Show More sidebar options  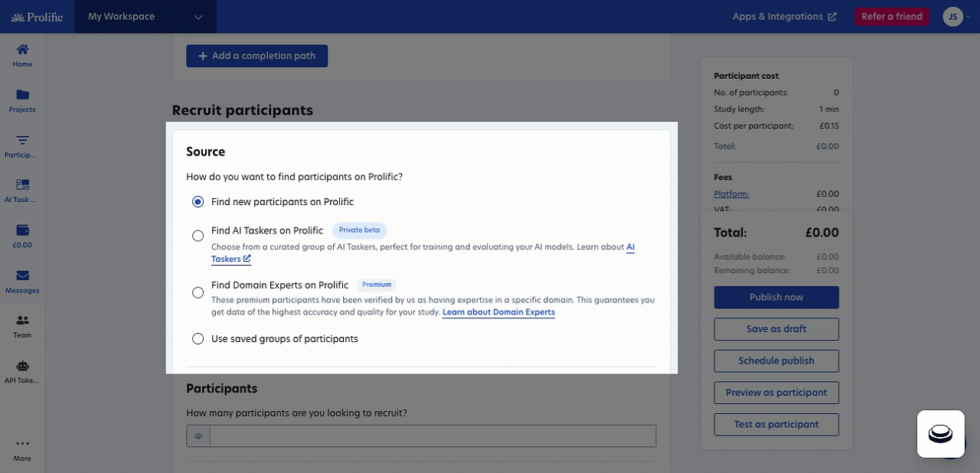22,450
